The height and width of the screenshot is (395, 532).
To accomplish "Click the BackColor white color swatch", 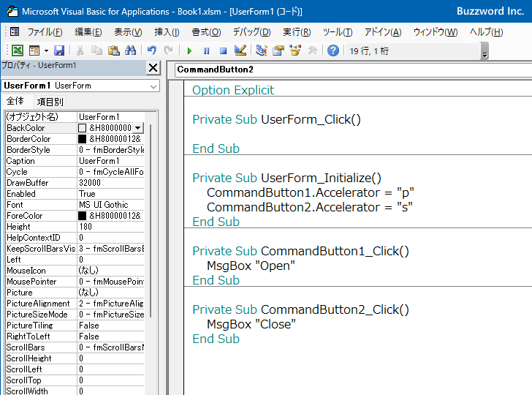I will coord(82,128).
